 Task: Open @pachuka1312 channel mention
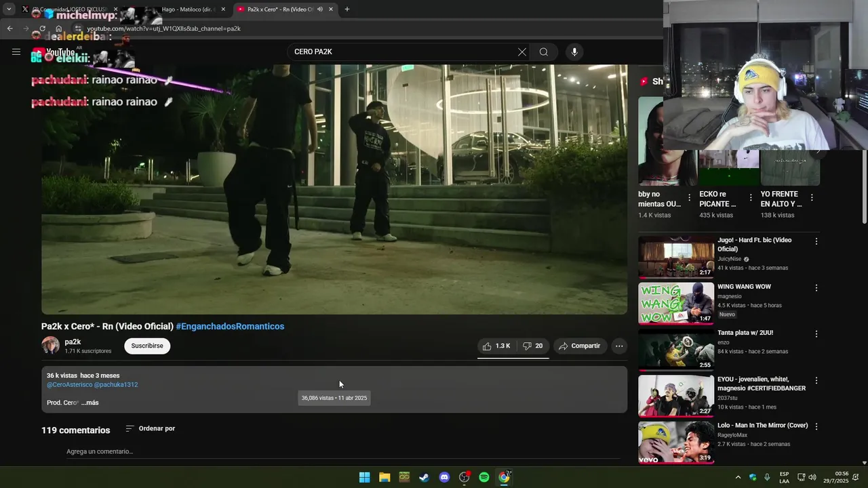[116, 384]
